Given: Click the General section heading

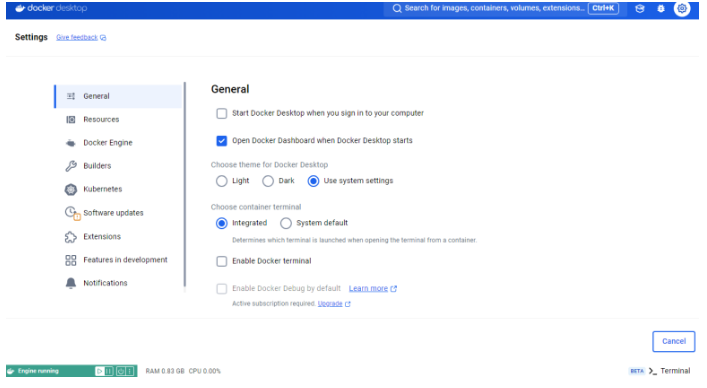Looking at the screenshot, I should tap(230, 89).
